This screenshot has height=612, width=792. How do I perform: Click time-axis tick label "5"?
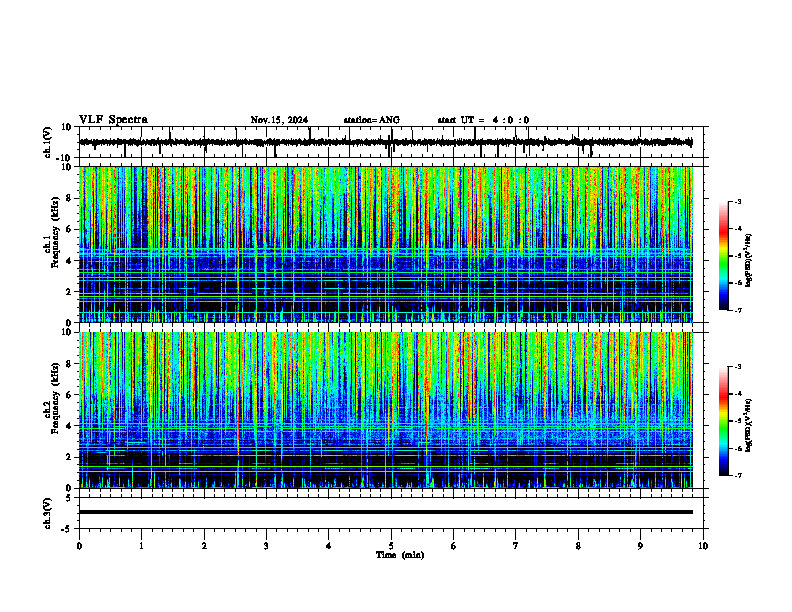pos(391,546)
